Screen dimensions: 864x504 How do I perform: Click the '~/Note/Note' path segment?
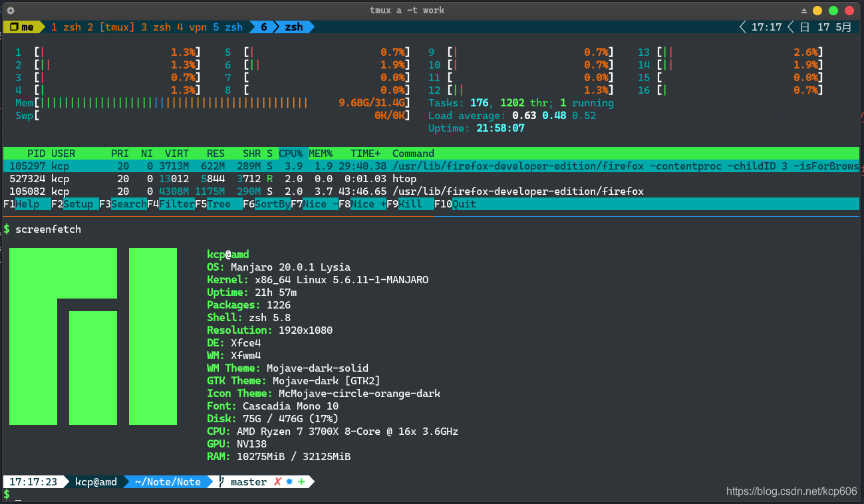168,482
